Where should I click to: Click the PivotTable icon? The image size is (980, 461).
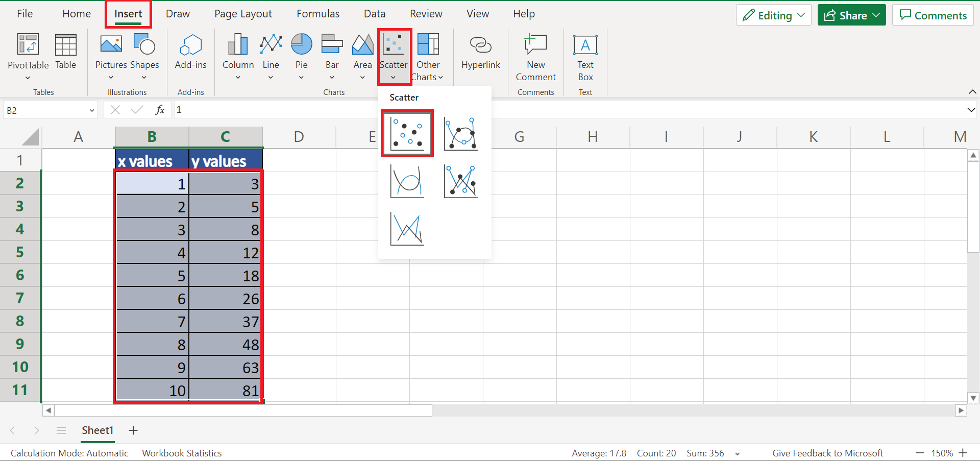coord(28,51)
